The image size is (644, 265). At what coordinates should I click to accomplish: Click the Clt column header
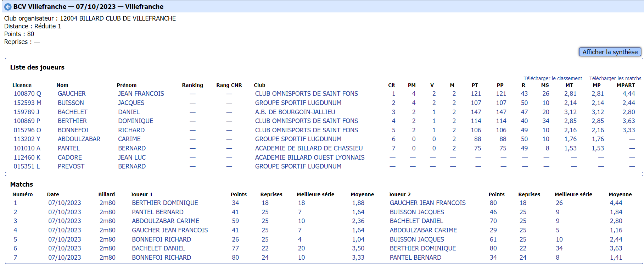[x=392, y=85]
